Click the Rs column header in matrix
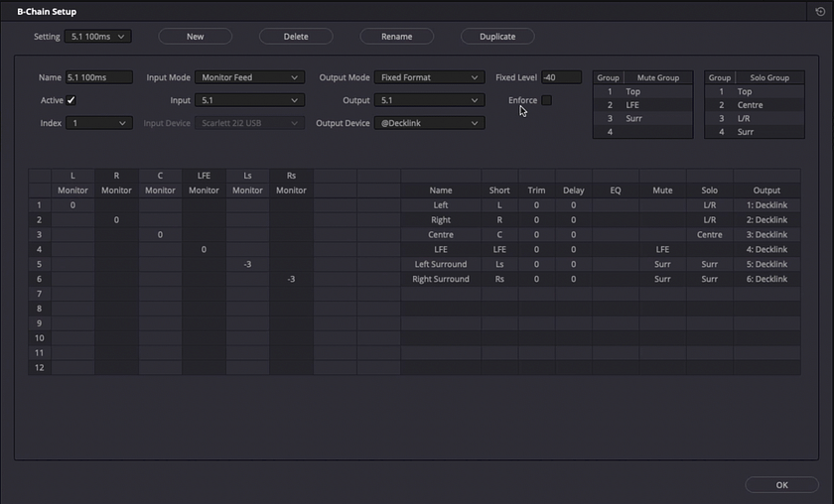Screen dimensions: 834x504 [291, 176]
